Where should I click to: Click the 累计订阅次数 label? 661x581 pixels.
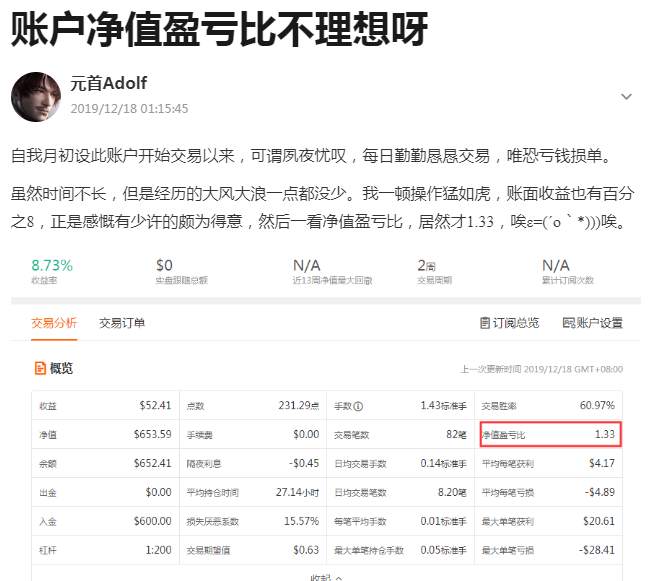click(567, 280)
